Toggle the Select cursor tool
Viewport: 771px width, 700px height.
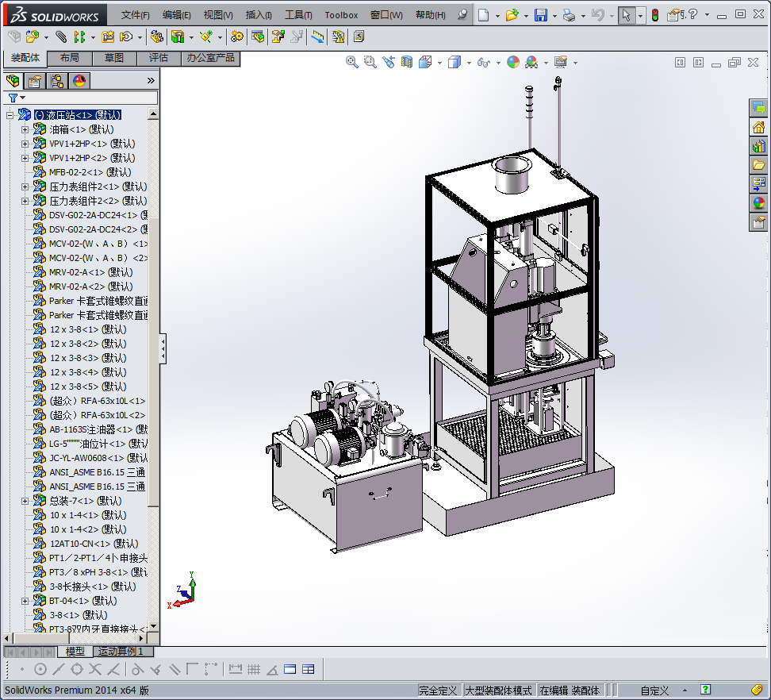(626, 15)
